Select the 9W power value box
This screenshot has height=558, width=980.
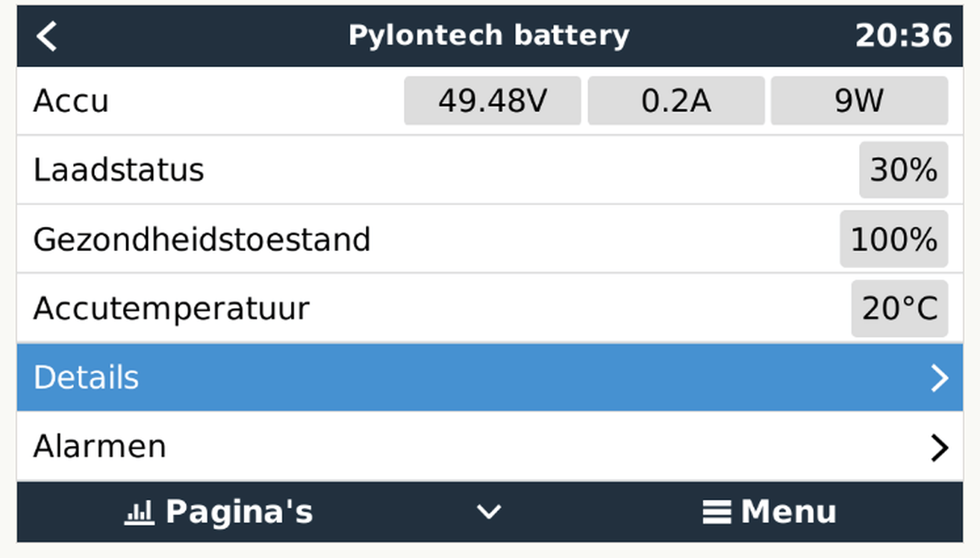859,100
